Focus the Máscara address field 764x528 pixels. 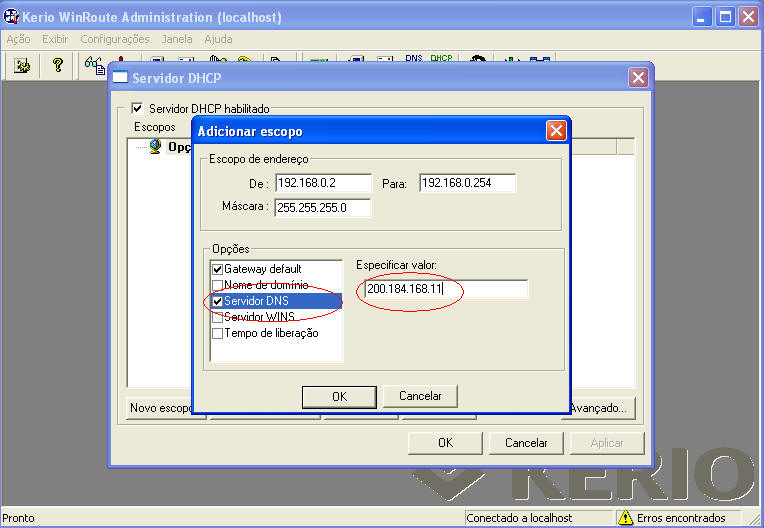coord(322,208)
